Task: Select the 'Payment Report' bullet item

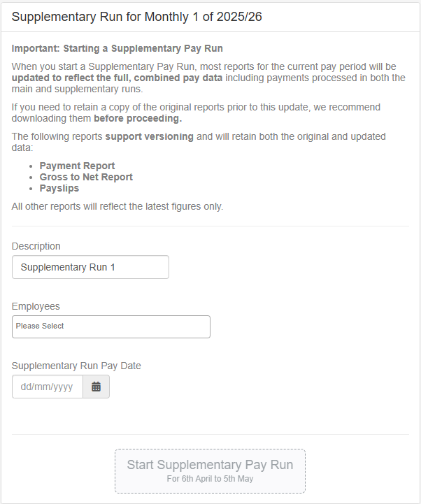Action: click(77, 166)
